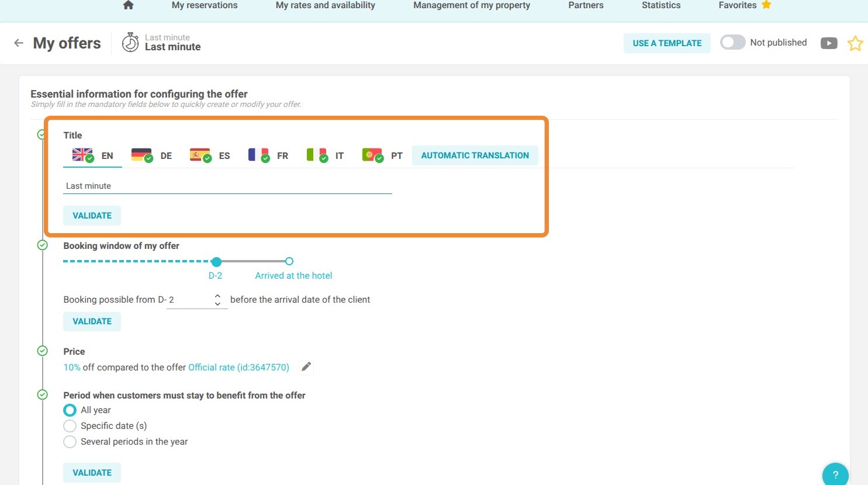This screenshot has height=485, width=868.
Task: Select the All year radio option
Action: [x=70, y=410]
